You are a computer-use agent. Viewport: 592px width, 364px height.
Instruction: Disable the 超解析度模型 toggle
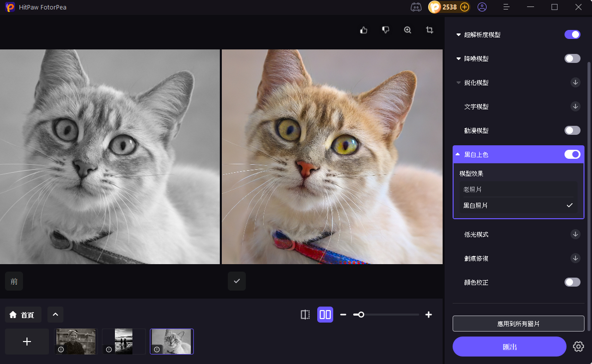(573, 34)
